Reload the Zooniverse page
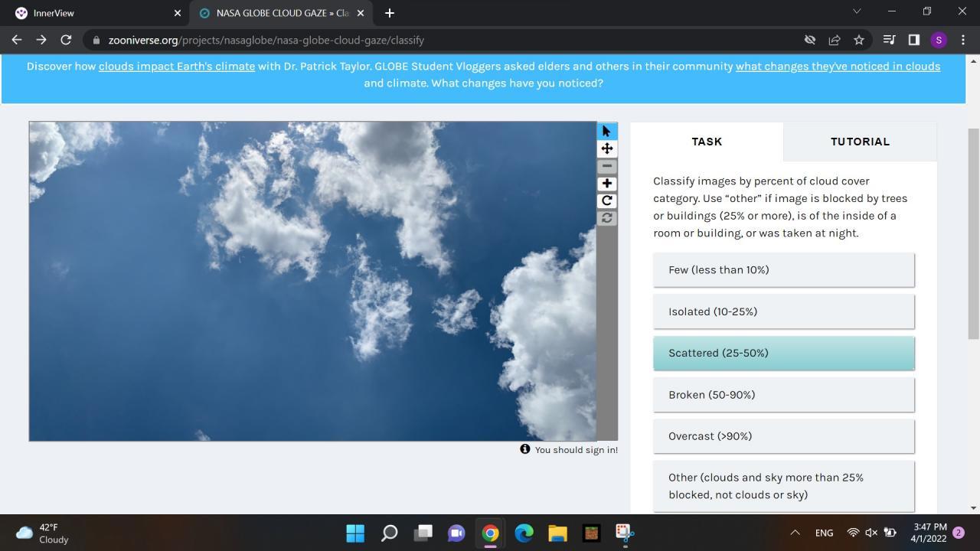 click(66, 40)
